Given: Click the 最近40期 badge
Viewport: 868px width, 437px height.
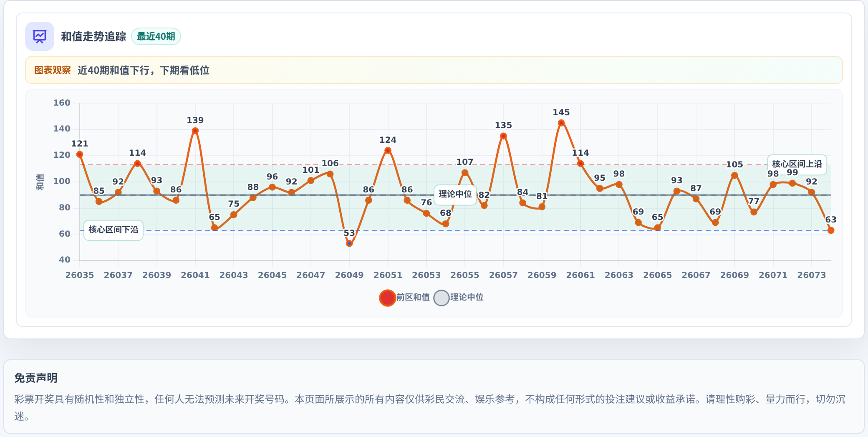Looking at the screenshot, I should pos(156,36).
